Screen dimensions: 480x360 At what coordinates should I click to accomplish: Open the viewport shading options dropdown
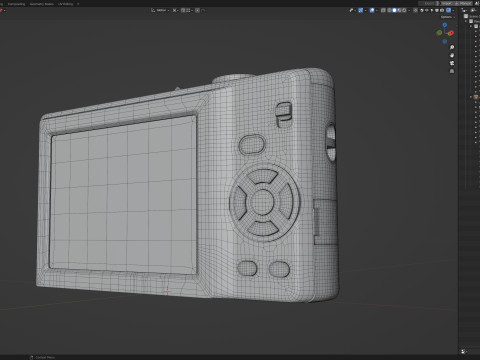coord(409,10)
